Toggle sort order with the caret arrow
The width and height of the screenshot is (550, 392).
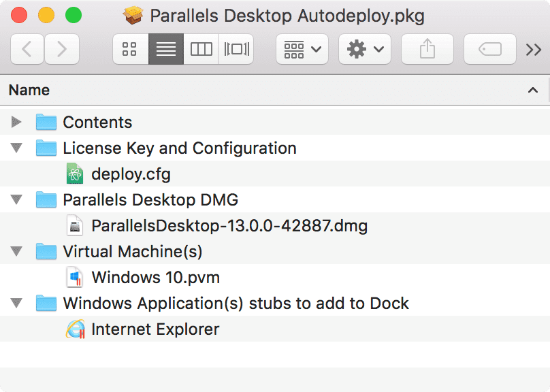[533, 90]
